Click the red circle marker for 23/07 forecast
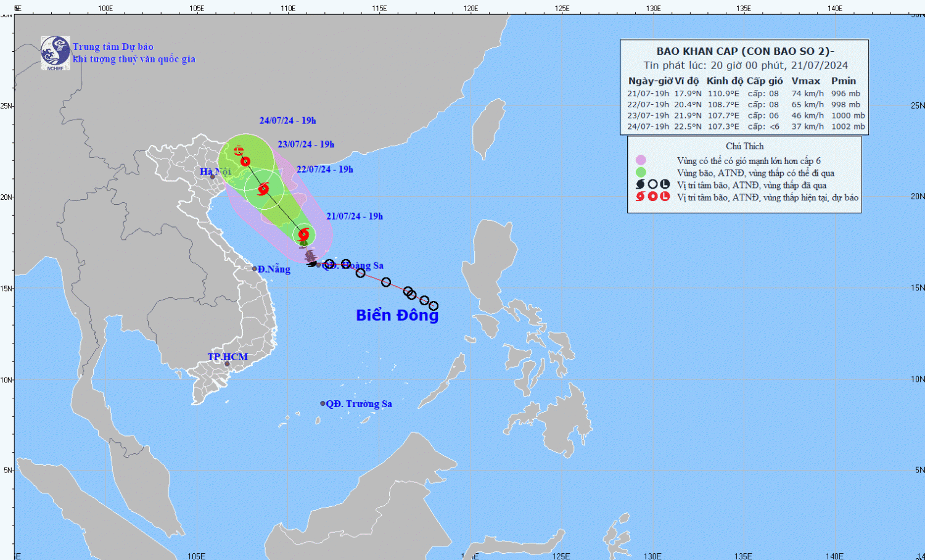This screenshot has width=925, height=560. coord(245,162)
